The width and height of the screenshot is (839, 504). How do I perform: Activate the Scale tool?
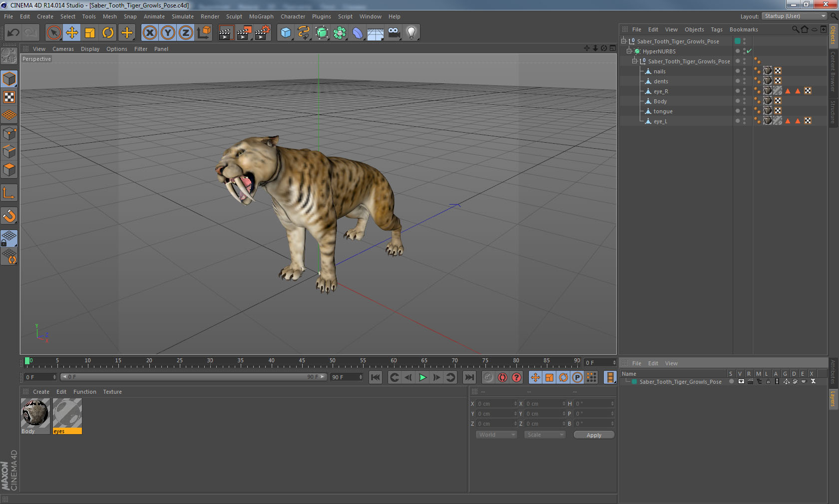(90, 33)
